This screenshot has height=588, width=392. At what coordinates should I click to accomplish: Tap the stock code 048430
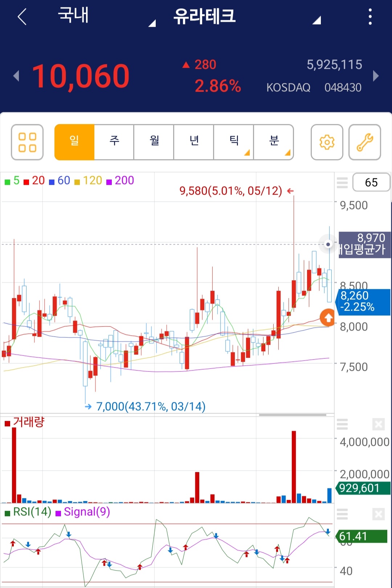point(343,87)
